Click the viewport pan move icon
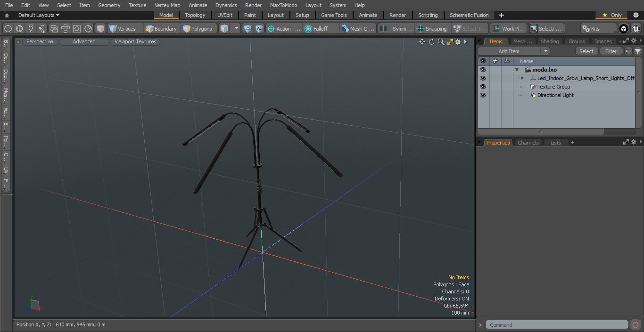The image size is (644, 332). (x=422, y=42)
